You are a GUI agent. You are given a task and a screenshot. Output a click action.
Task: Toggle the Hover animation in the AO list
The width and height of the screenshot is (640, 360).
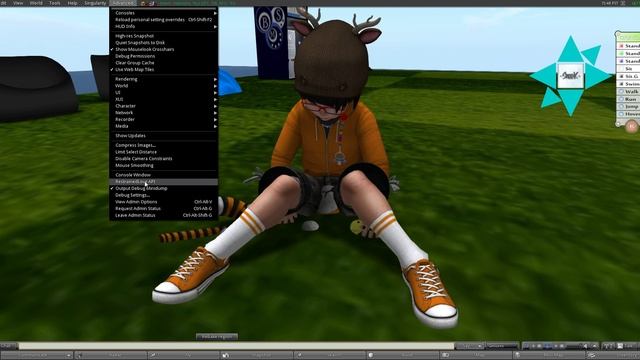[x=629, y=114]
